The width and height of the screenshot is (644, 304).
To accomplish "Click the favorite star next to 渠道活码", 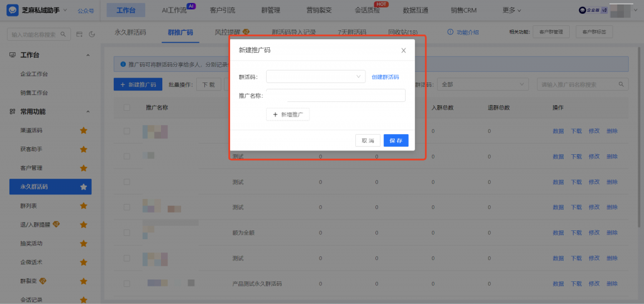I will click(x=83, y=130).
